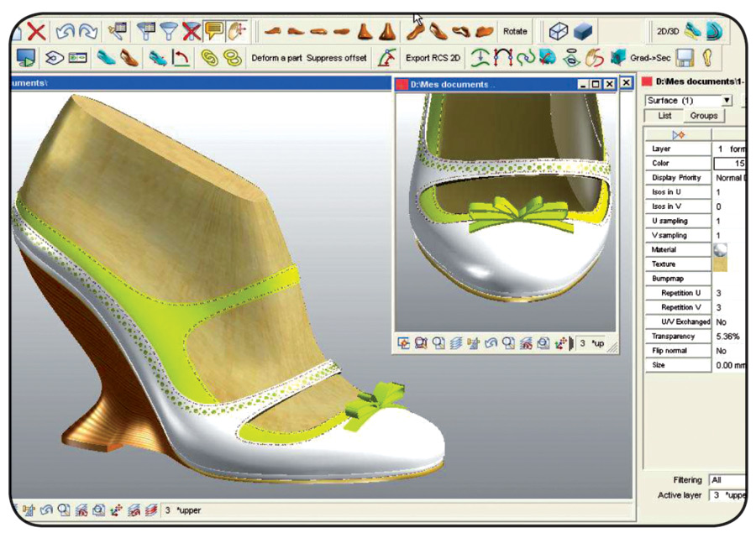The image size is (756, 538).
Task: Click the Texture swatch in properties
Action: (720, 264)
